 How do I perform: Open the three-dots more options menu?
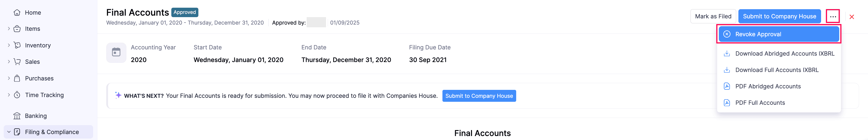point(833,16)
